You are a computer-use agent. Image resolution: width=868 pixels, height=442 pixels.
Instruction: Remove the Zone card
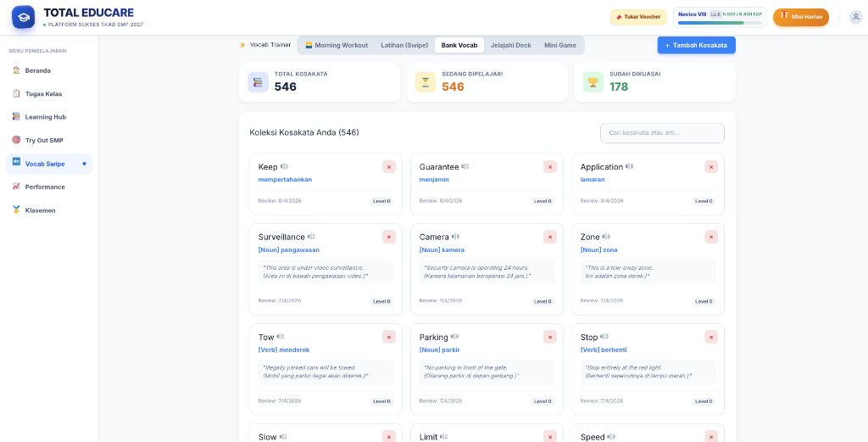tap(711, 237)
